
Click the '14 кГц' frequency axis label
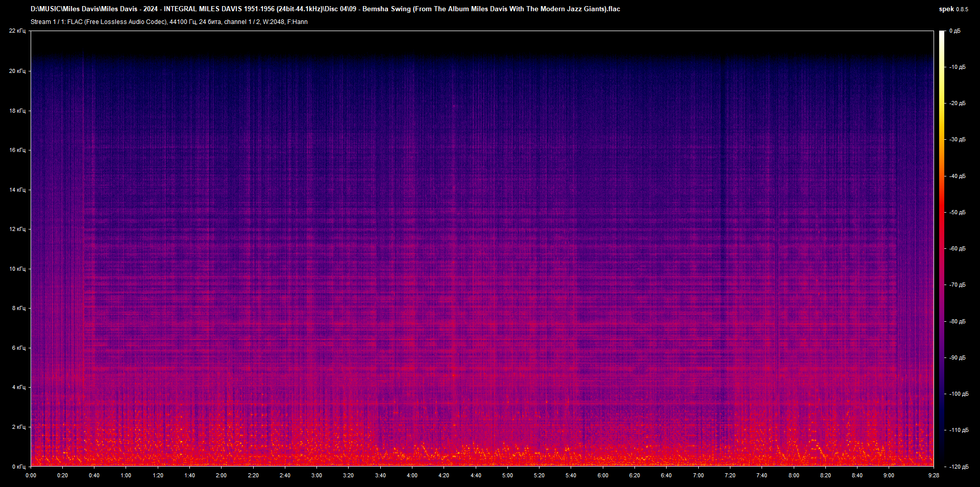coord(17,190)
